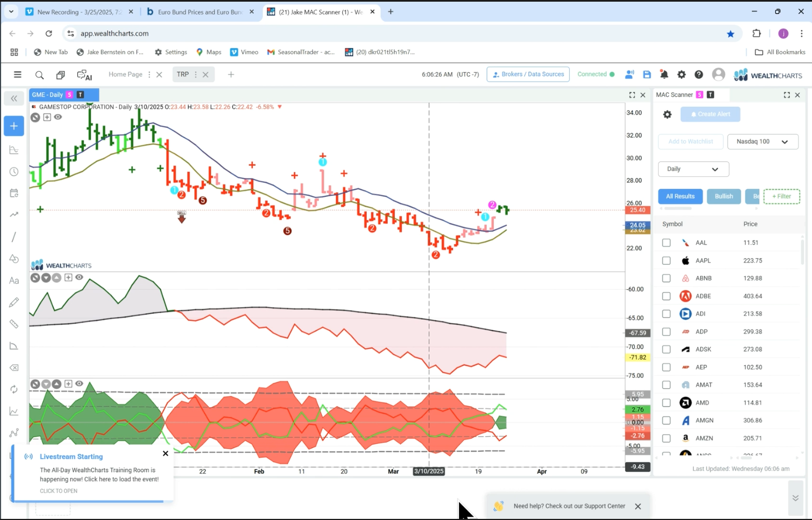Save workspace with floppy disk icon
The image size is (812, 520).
click(x=647, y=75)
